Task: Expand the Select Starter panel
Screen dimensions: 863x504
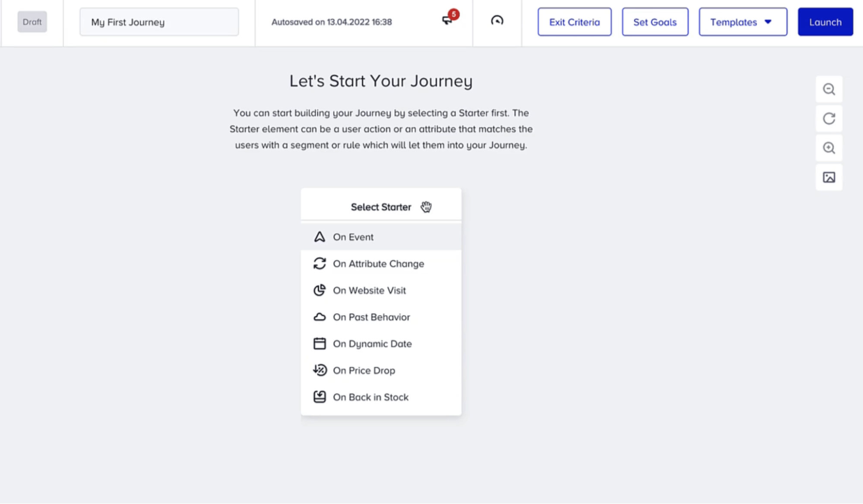Action: click(380, 207)
